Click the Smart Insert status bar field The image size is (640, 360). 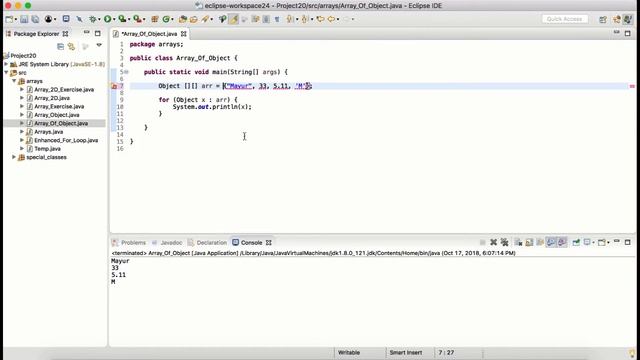point(406,353)
